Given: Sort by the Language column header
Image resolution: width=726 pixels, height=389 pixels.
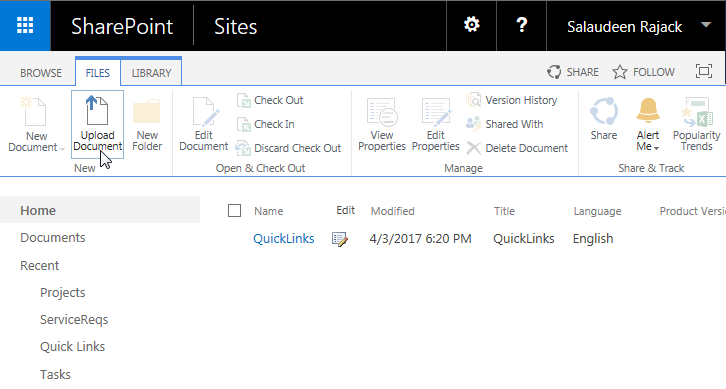Looking at the screenshot, I should click(597, 211).
